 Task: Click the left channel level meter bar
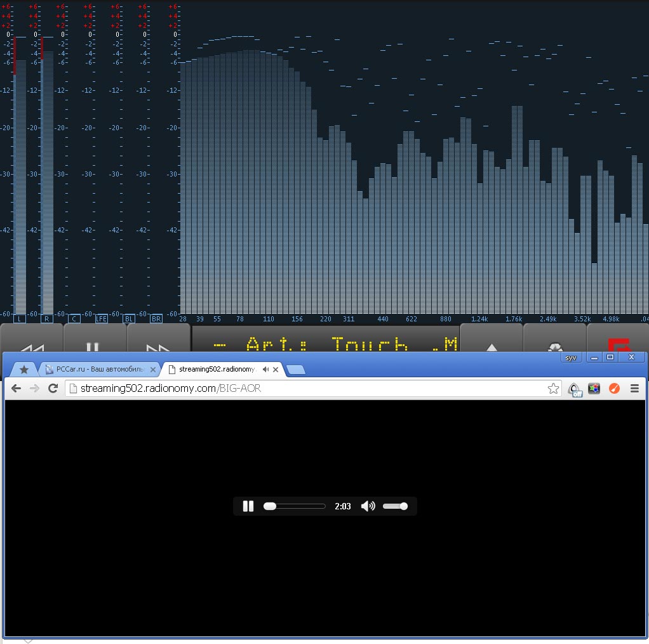pos(20,175)
